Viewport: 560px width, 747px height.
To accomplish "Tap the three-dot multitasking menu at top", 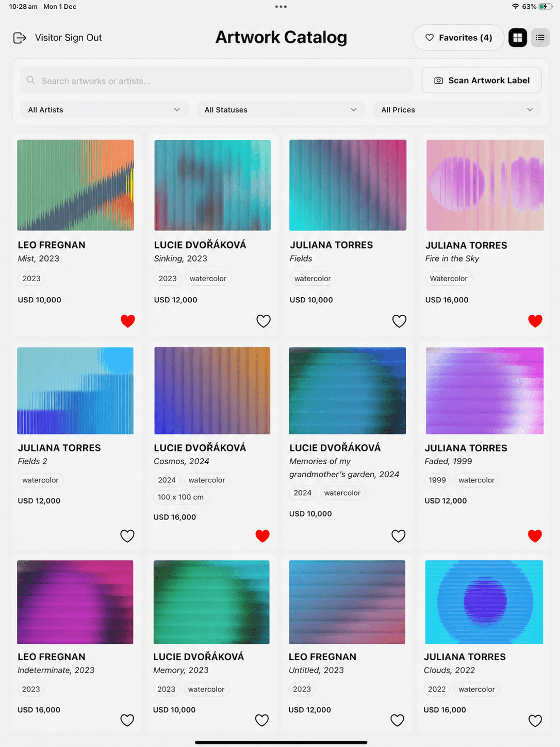I will pyautogui.click(x=281, y=7).
